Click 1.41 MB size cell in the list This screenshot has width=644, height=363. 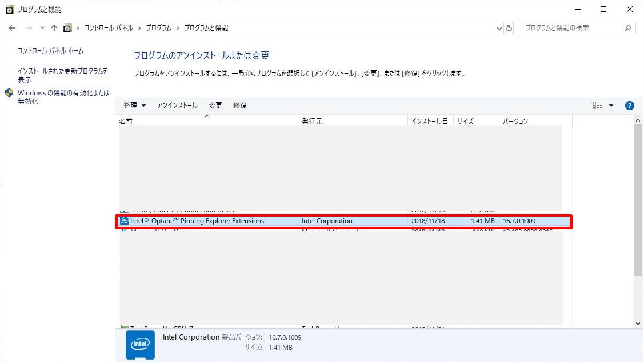tap(483, 221)
